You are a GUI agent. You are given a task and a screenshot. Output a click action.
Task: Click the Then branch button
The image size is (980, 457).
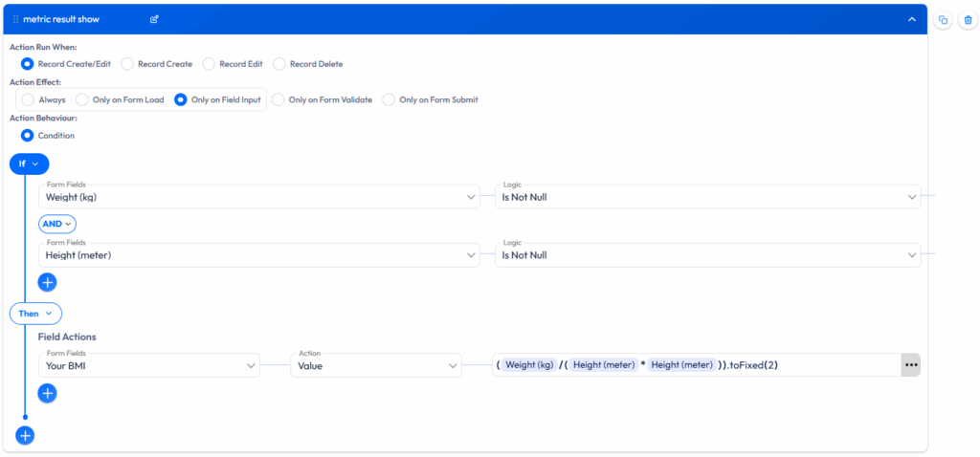click(35, 313)
